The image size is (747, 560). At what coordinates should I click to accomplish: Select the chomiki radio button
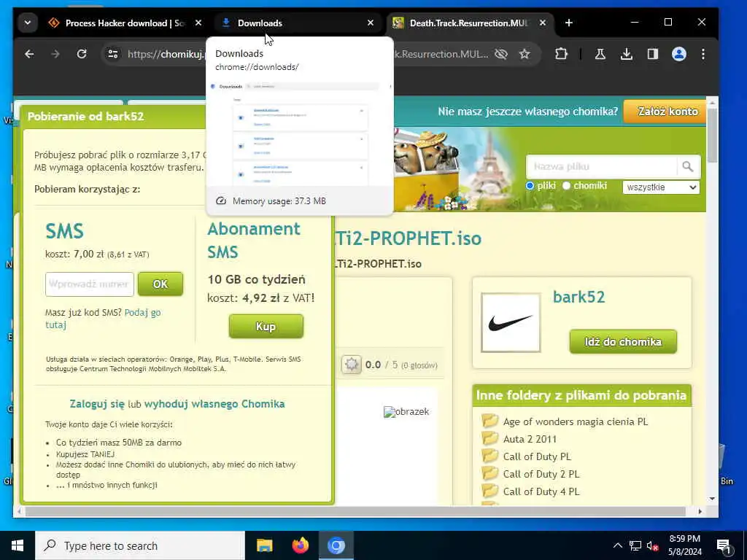566,186
